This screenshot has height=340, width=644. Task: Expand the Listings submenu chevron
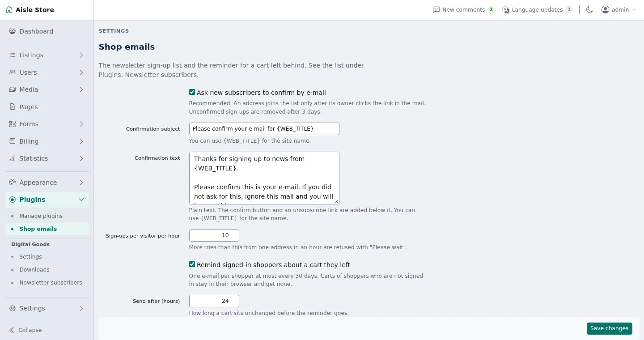click(81, 55)
